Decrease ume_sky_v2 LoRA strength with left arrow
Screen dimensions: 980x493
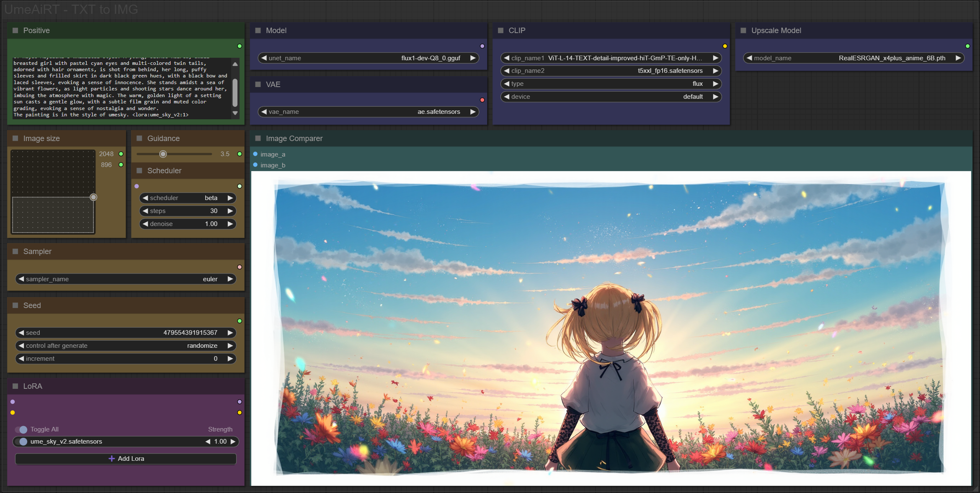(208, 442)
